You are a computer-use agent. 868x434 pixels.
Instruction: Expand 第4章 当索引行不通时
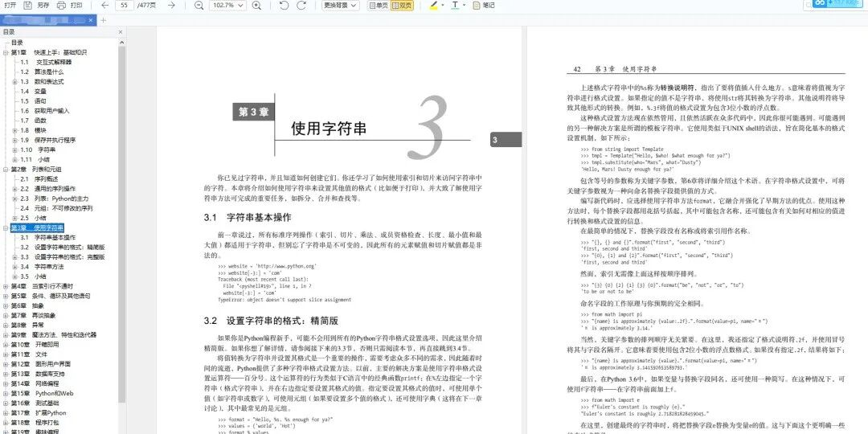(6, 286)
